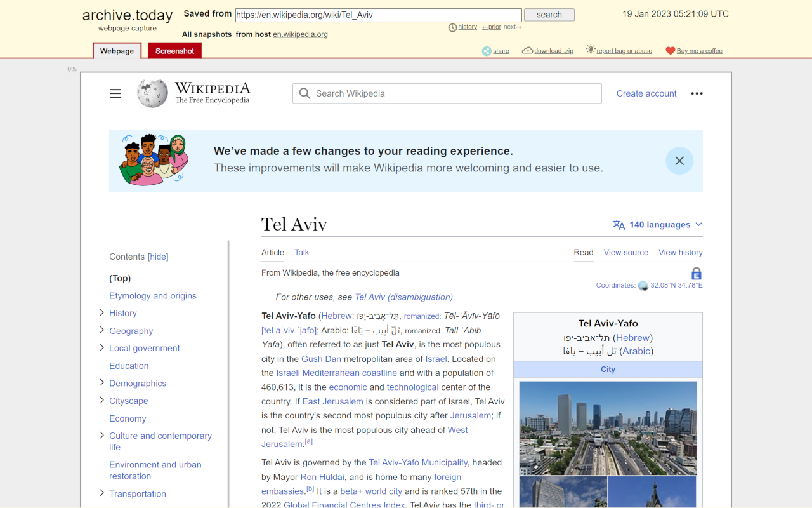The width and height of the screenshot is (812, 508).
Task: Click the languages translate icon
Action: pyautogui.click(x=619, y=224)
